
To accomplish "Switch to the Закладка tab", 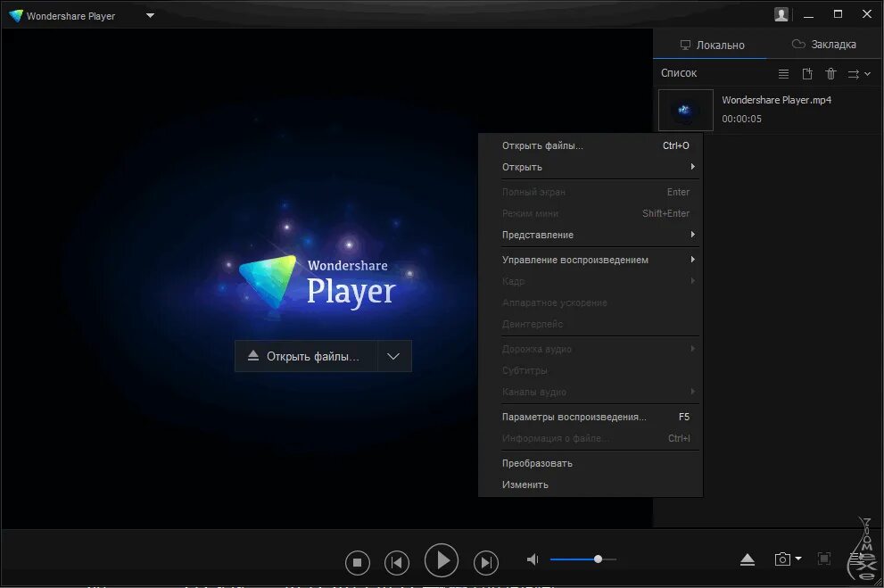I will (x=824, y=44).
